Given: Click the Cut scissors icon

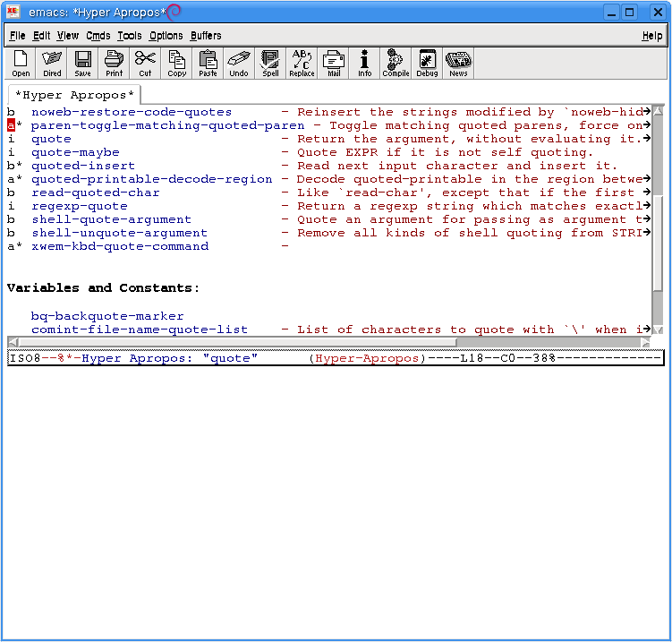Looking at the screenshot, I should click(145, 63).
